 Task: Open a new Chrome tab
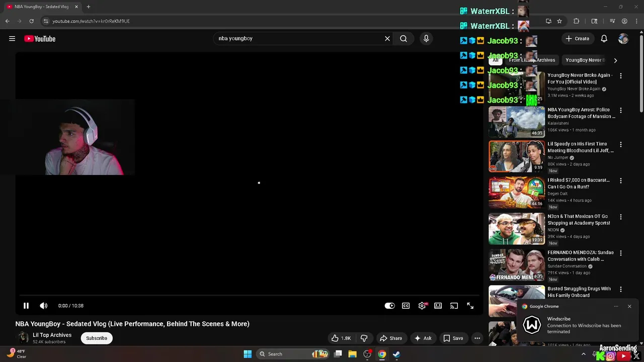click(x=89, y=7)
